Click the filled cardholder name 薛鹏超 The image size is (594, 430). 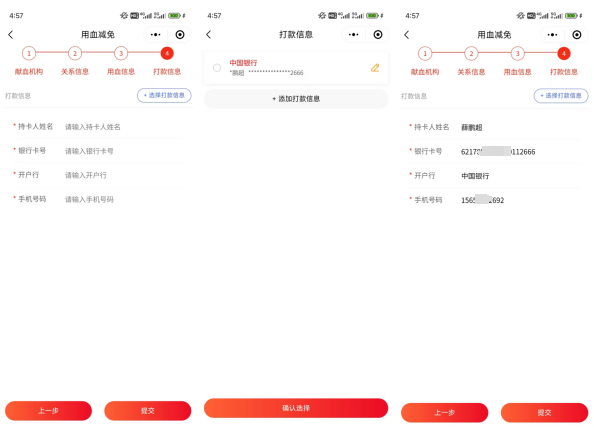pyautogui.click(x=472, y=128)
